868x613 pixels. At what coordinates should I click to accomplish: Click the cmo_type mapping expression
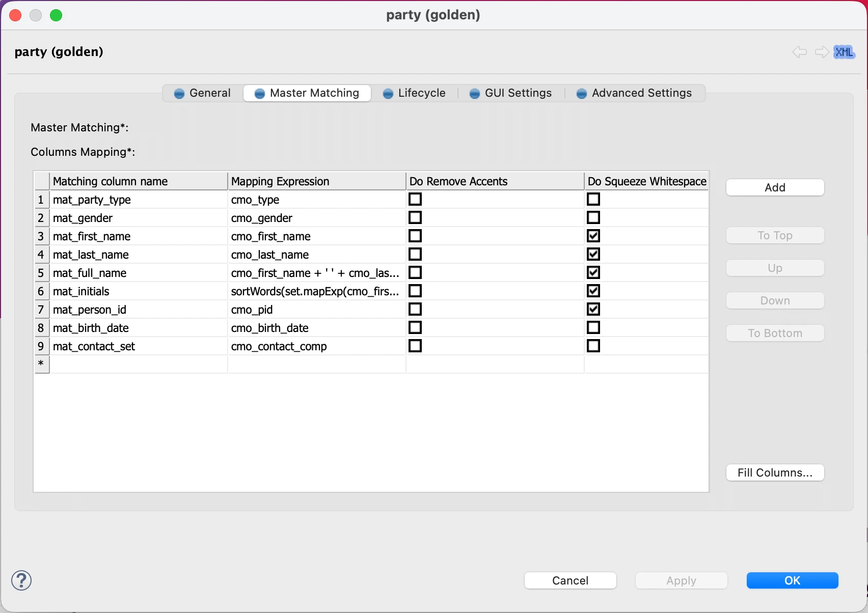coord(317,200)
